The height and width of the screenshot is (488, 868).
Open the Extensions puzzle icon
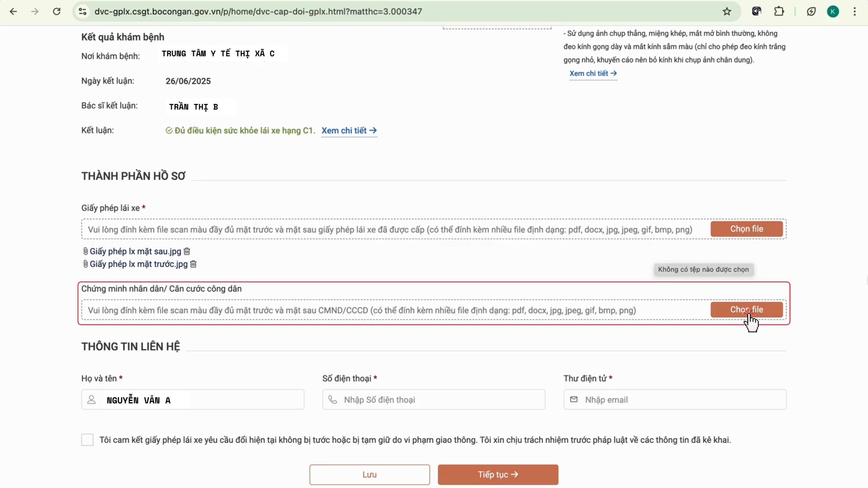[779, 12]
